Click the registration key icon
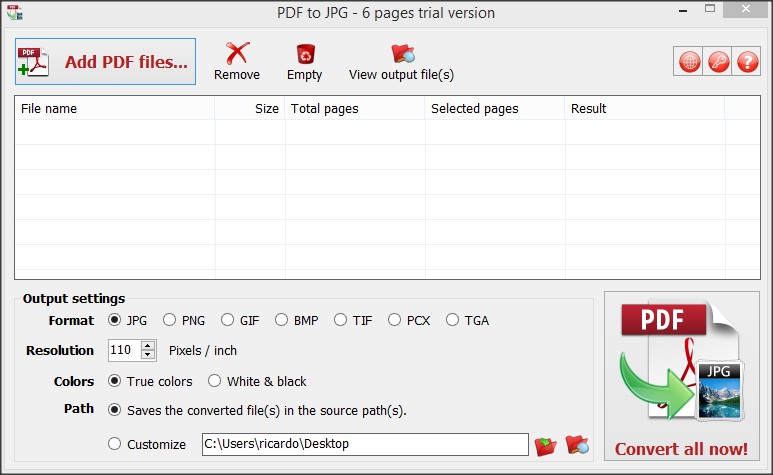 pyautogui.click(x=718, y=62)
